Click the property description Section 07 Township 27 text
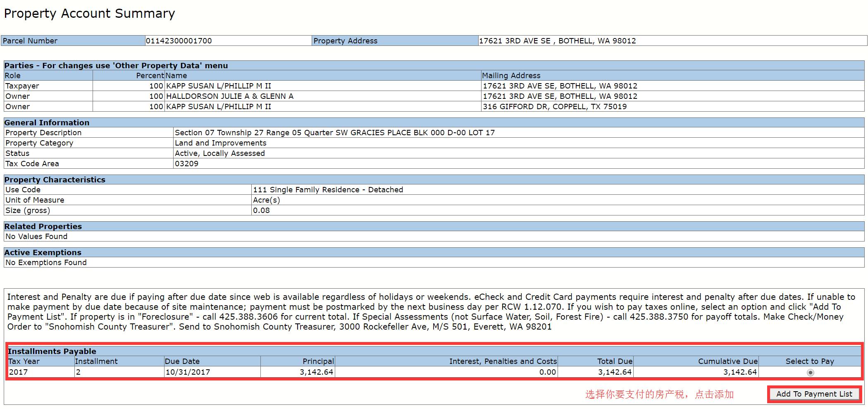The width and height of the screenshot is (868, 409). click(335, 132)
